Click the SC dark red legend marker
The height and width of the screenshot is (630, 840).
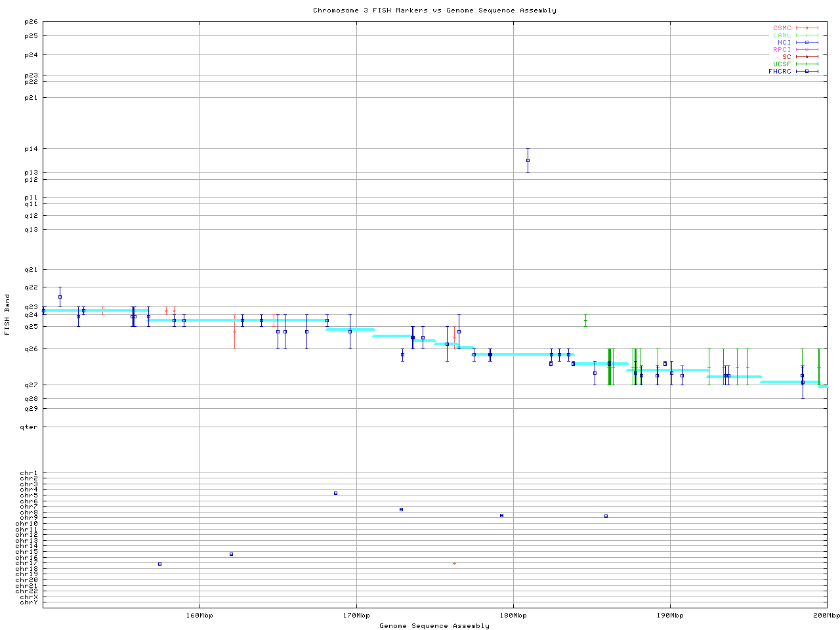click(807, 57)
